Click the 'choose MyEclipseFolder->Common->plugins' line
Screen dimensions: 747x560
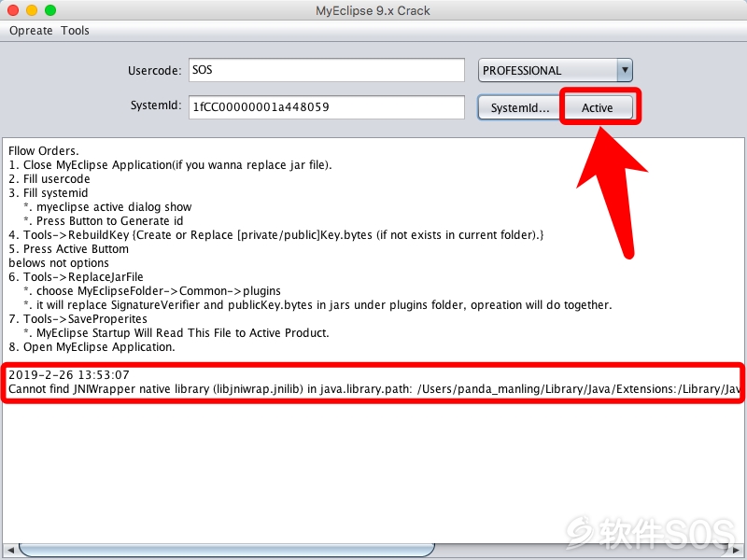click(152, 291)
